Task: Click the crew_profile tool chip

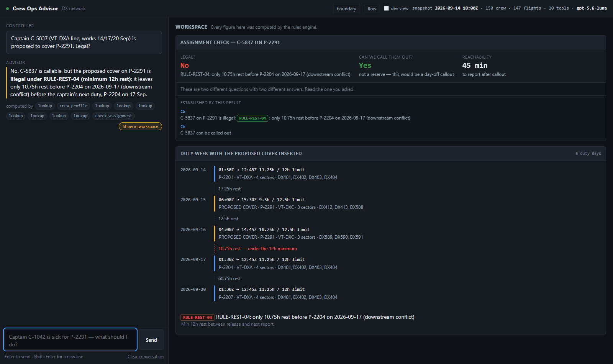Action: coord(74,106)
